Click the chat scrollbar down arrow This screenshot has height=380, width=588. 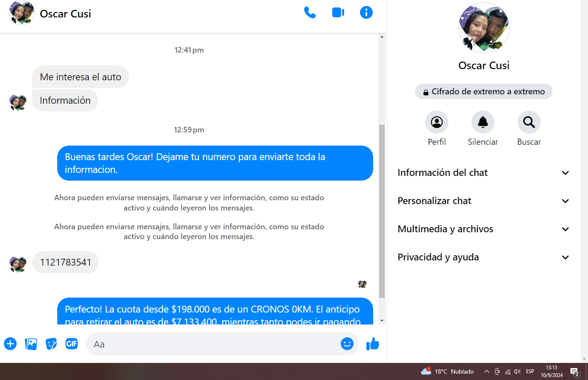[x=382, y=321]
